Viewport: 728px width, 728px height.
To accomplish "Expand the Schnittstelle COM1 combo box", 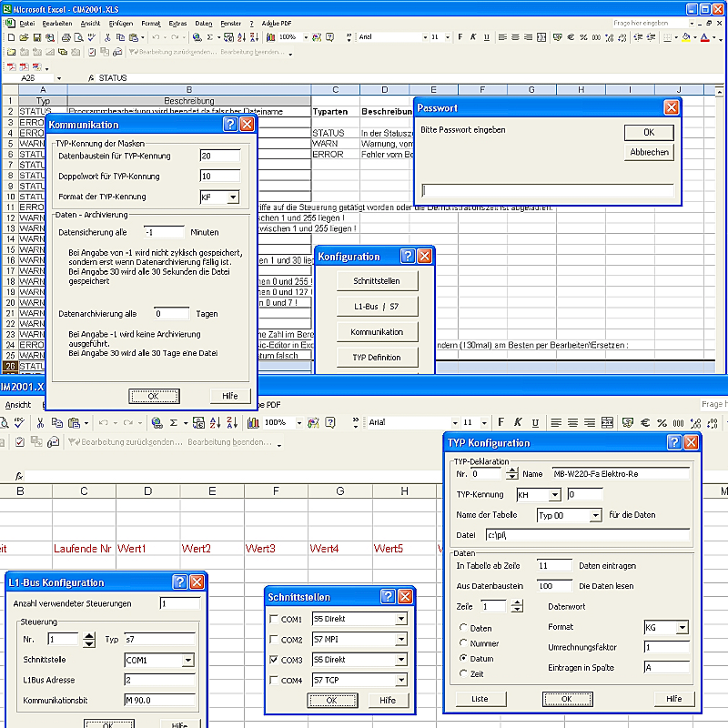I will point(188,661).
